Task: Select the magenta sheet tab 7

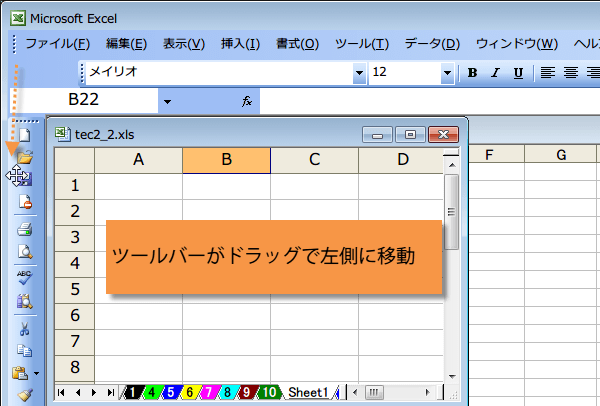Action: [209, 392]
